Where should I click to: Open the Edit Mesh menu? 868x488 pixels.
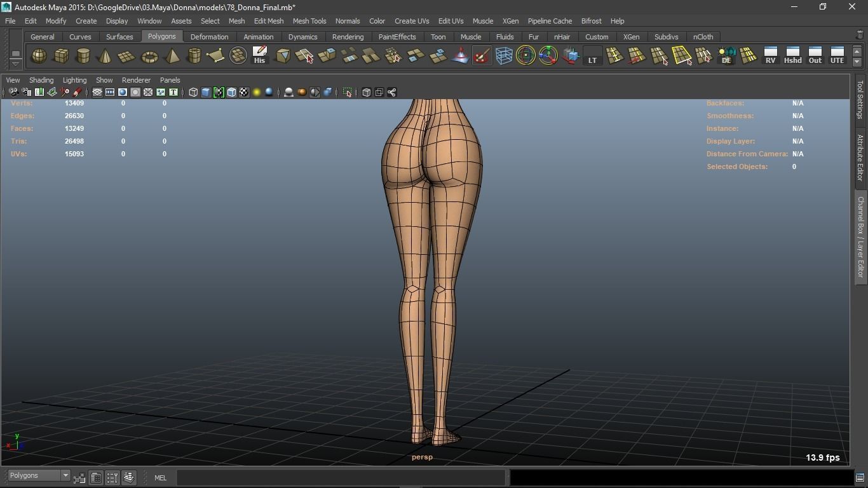269,21
